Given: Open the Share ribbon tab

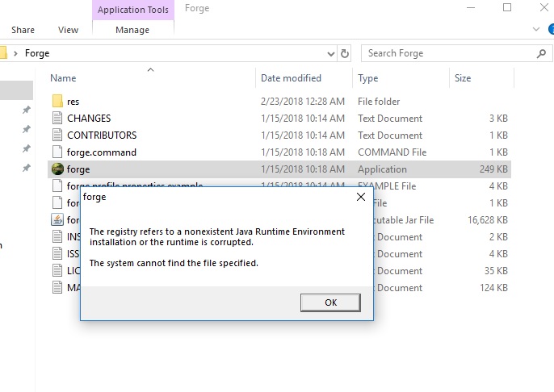Looking at the screenshot, I should pyautogui.click(x=23, y=30).
